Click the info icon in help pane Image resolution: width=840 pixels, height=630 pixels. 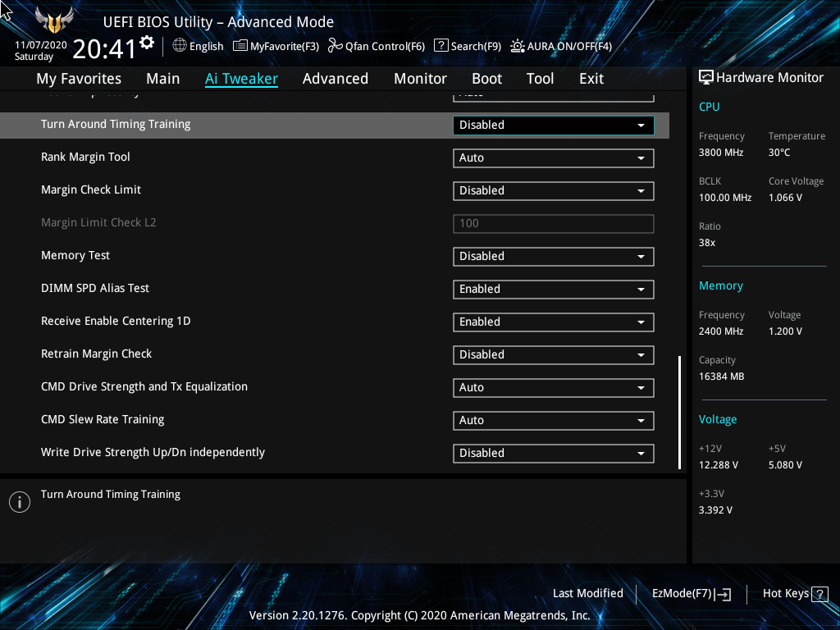coord(20,502)
